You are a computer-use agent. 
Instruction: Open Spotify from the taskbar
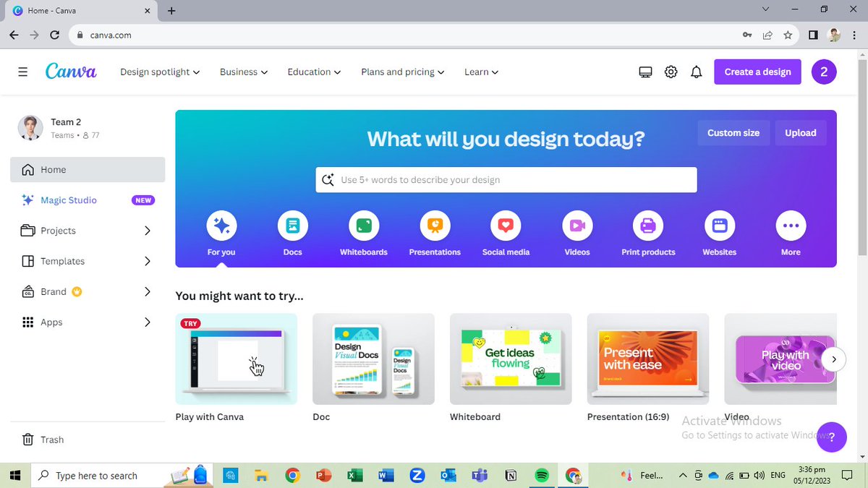(542, 475)
